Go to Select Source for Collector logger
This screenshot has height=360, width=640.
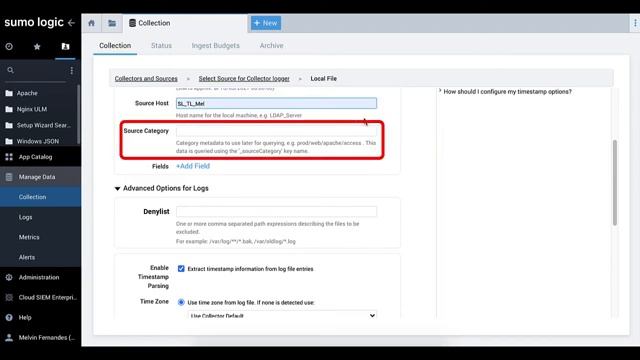click(244, 78)
